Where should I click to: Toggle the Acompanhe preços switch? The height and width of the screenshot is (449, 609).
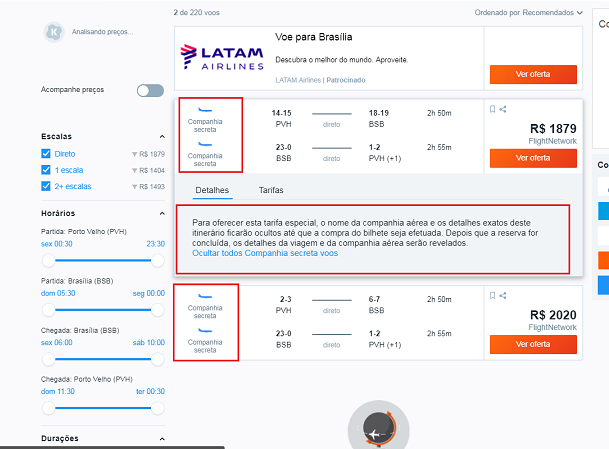pos(150,90)
